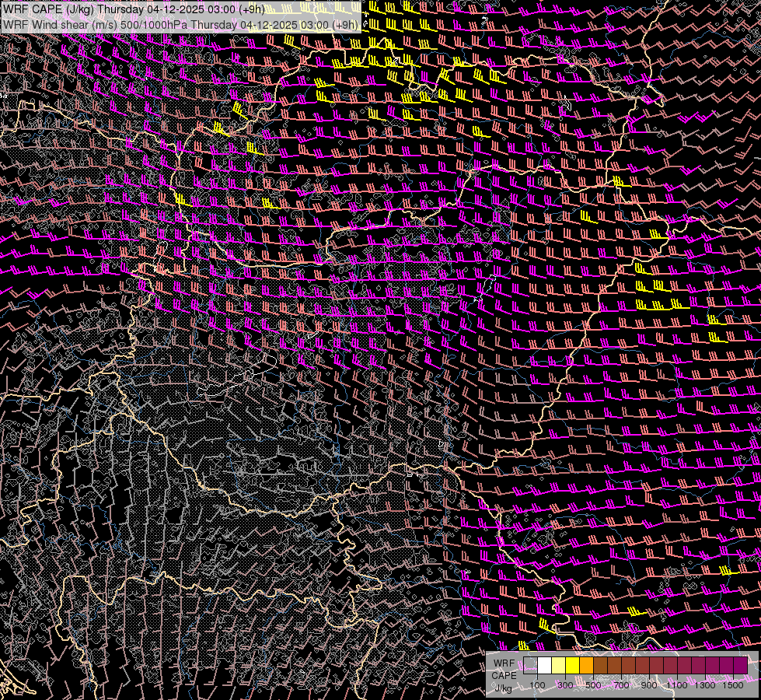Click the empty gray first legend swatch
This screenshot has height=700, width=761.
pos(531,666)
